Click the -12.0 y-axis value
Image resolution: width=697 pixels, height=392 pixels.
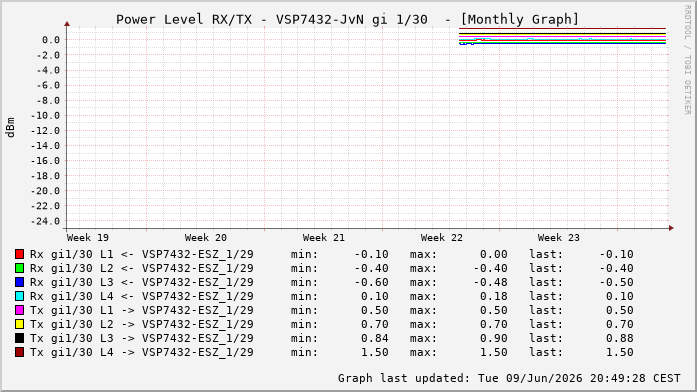45,131
